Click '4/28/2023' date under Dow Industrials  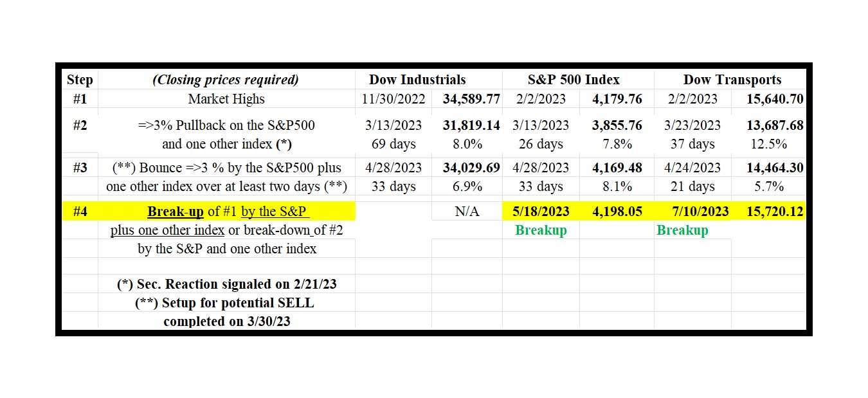[393, 168]
